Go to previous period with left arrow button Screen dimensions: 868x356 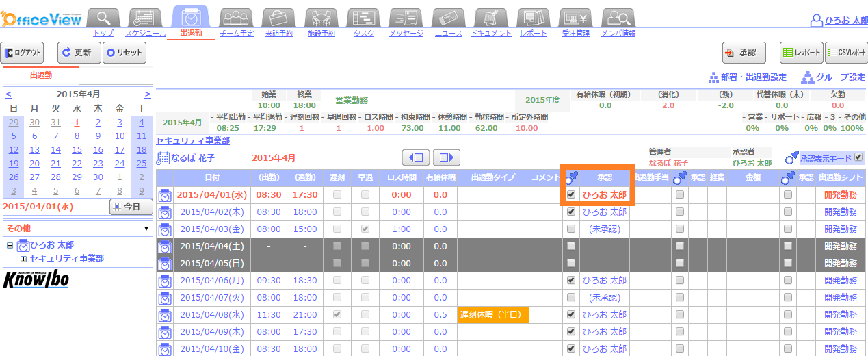coord(416,157)
